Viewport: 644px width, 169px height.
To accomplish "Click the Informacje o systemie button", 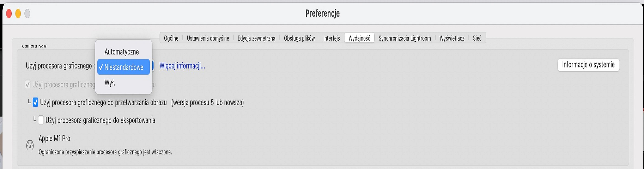I will [x=588, y=65].
